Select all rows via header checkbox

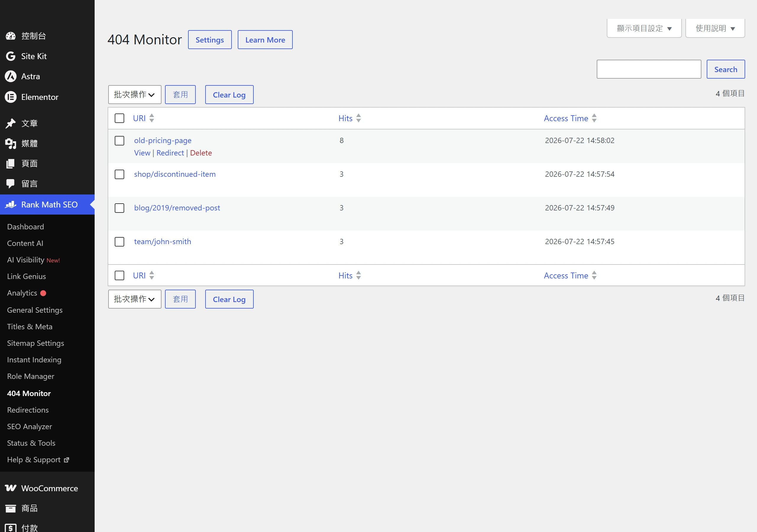(x=119, y=118)
